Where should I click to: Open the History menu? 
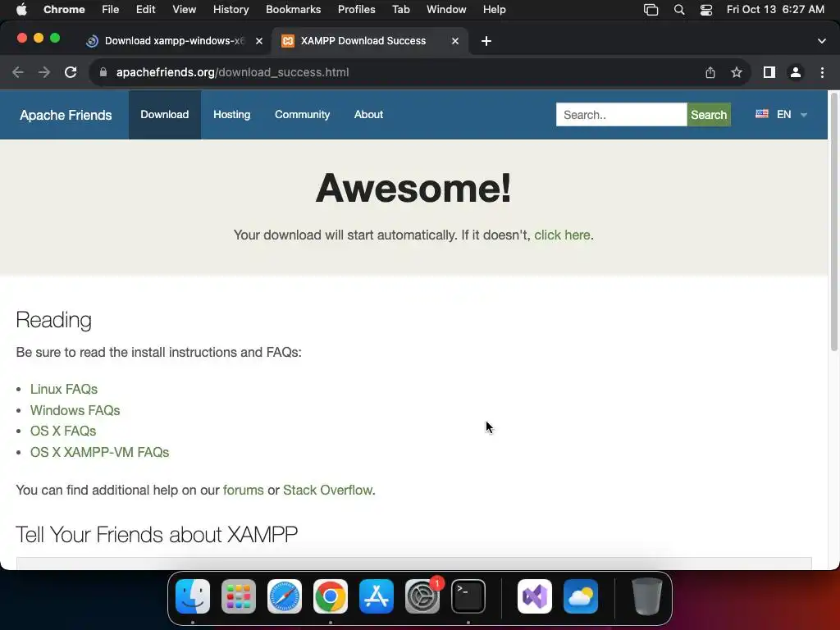[x=231, y=10]
